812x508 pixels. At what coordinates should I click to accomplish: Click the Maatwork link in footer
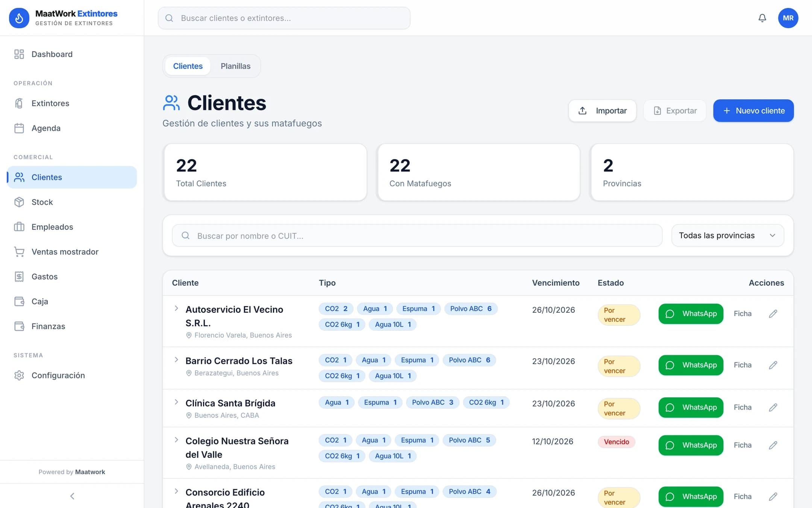[90, 472]
